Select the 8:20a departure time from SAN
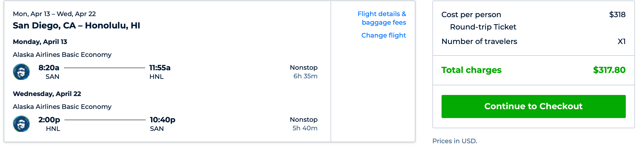This screenshot has width=644, height=147. click(x=49, y=68)
